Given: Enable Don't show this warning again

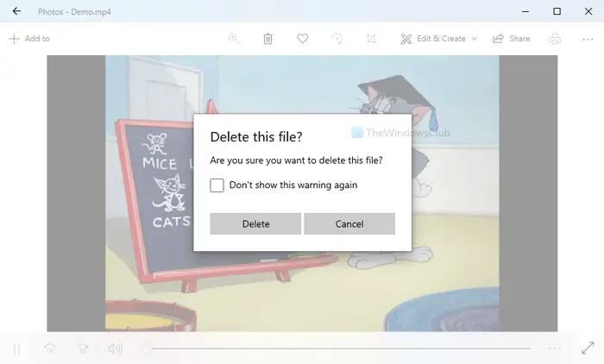Looking at the screenshot, I should (x=217, y=185).
